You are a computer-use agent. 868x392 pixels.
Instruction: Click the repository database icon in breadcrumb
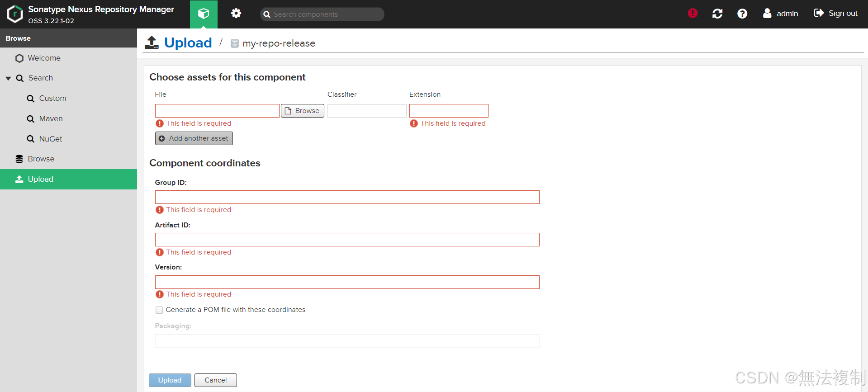pos(235,43)
